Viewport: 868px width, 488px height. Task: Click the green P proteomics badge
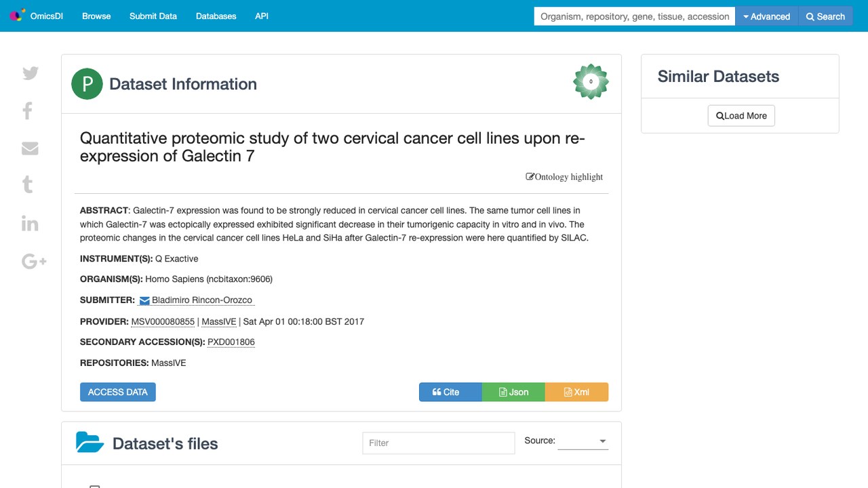[87, 84]
